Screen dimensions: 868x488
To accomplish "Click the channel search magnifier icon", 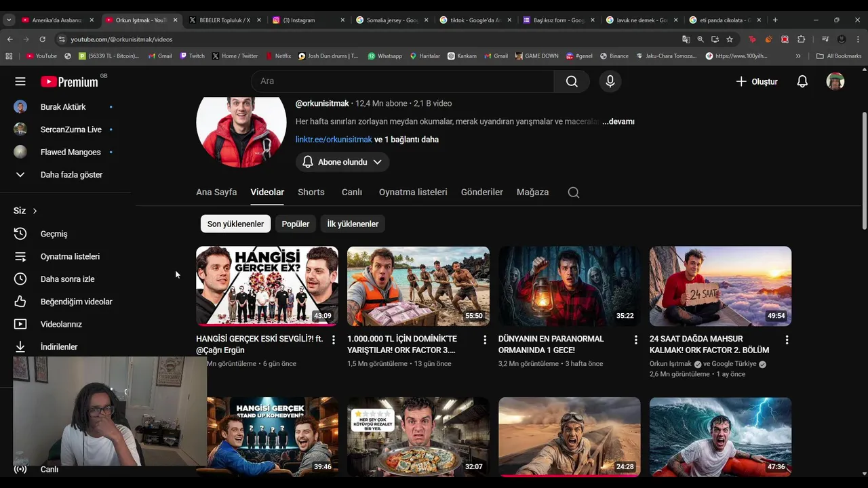I will (x=574, y=192).
